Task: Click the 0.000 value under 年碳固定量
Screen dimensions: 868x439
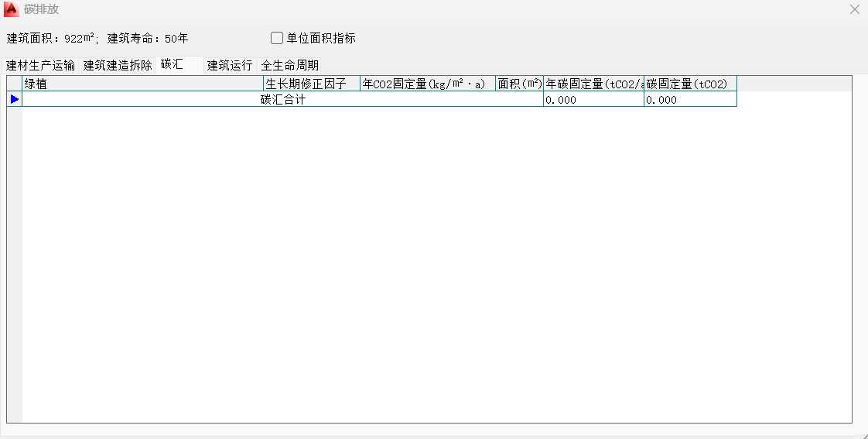Action: 593,100
